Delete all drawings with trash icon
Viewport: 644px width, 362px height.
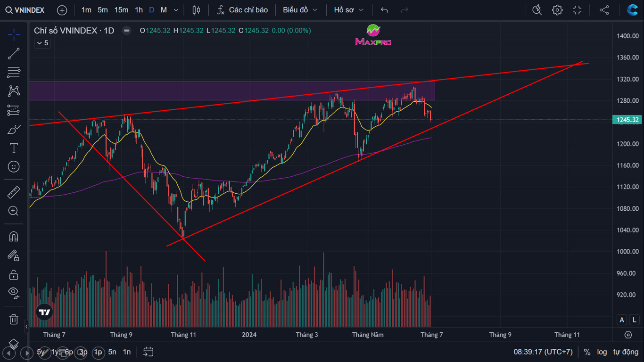(x=14, y=320)
